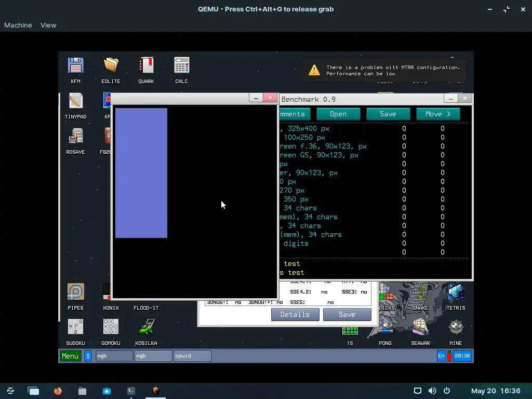Toggle the taskbar arrow button beside Menu

[88, 356]
